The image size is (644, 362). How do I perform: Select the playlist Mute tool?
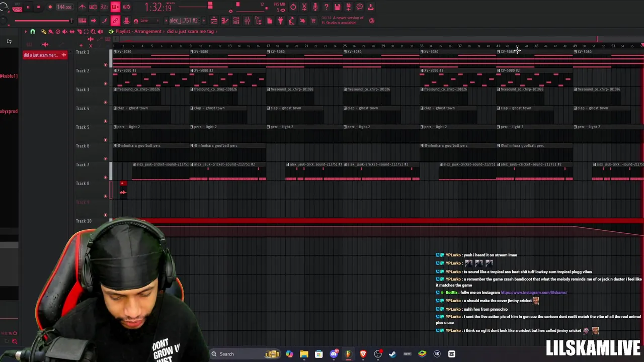[64, 31]
